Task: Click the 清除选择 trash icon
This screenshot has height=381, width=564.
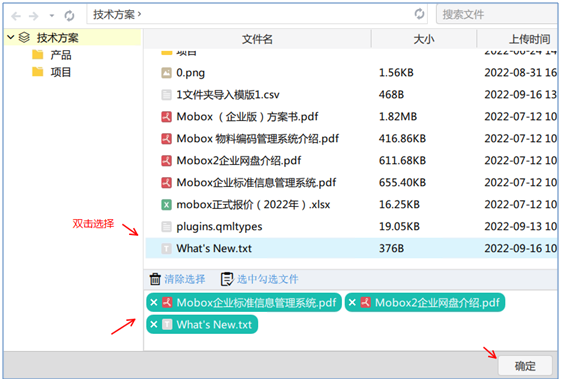Action: [155, 279]
